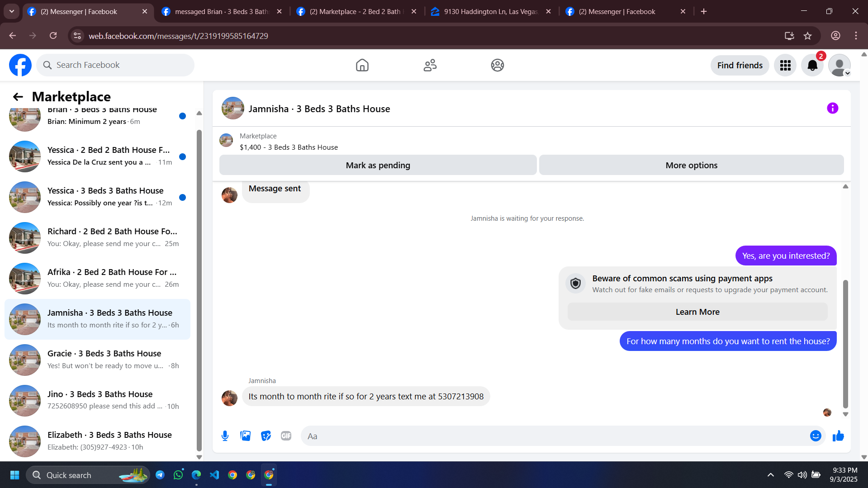Switch to Marketplace 2 Bed 2 Bath tab

[x=356, y=12]
